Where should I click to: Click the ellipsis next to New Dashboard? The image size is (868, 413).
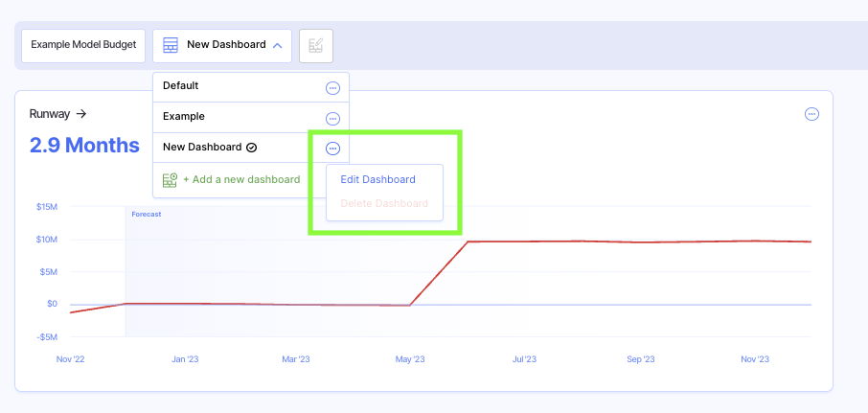coord(332,149)
